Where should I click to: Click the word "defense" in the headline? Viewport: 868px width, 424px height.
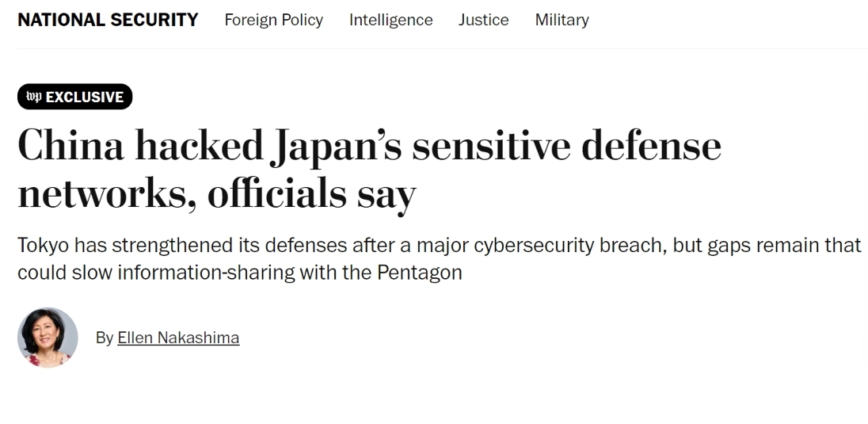[652, 147]
